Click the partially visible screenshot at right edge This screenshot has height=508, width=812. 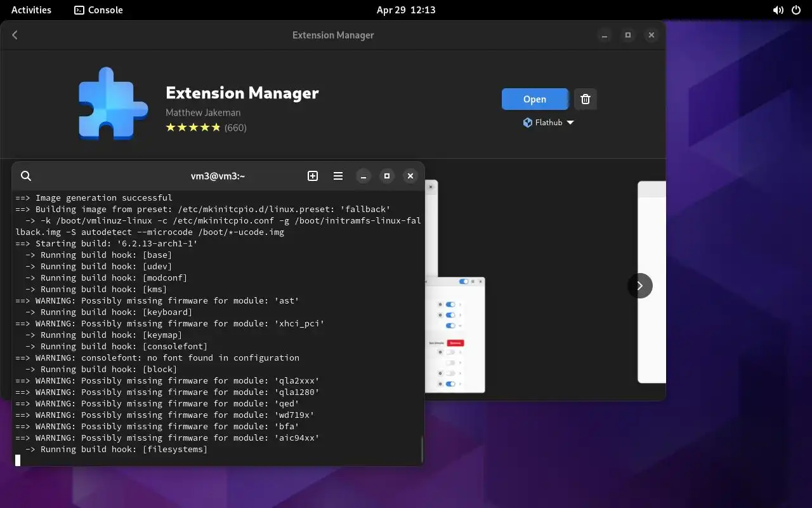click(652, 282)
